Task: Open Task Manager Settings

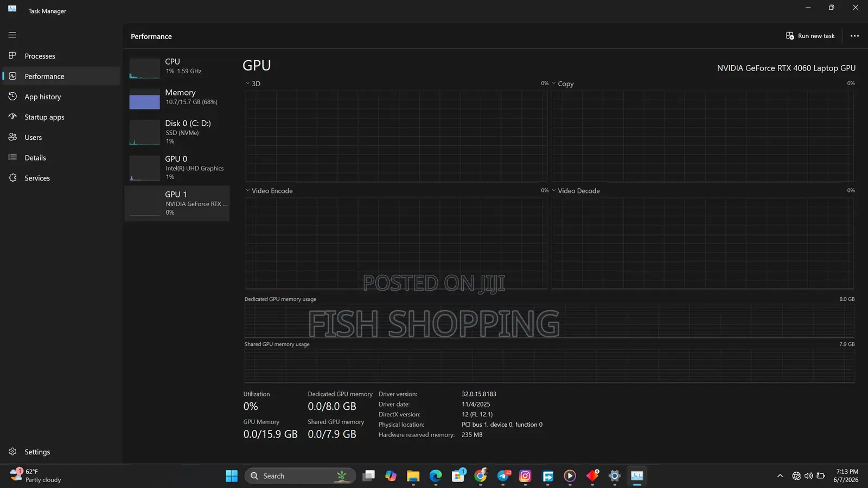Action: (x=61, y=452)
